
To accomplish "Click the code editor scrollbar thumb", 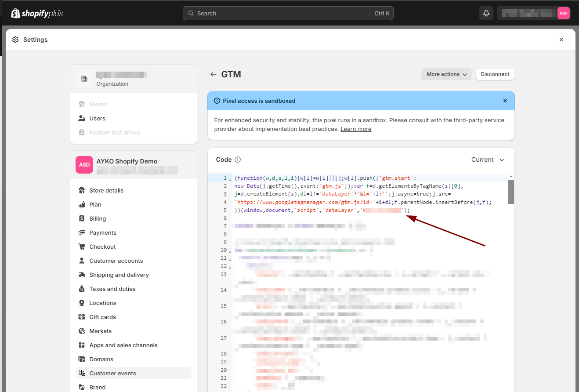I will 511,192.
